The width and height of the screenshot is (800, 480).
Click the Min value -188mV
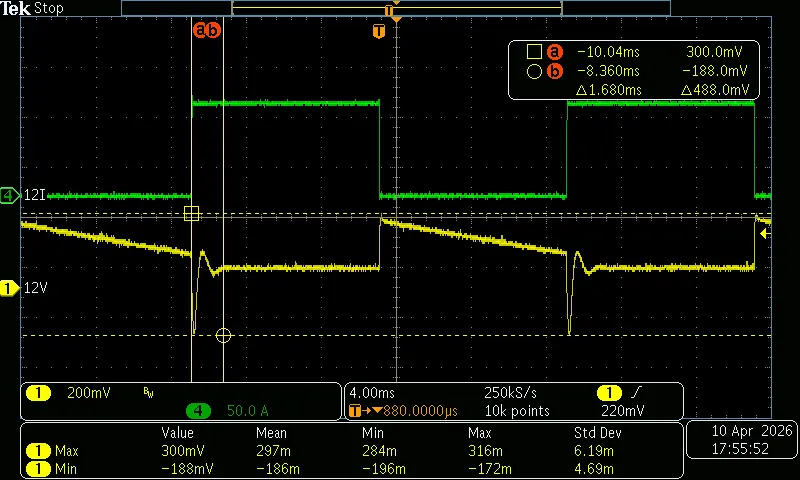[187, 468]
